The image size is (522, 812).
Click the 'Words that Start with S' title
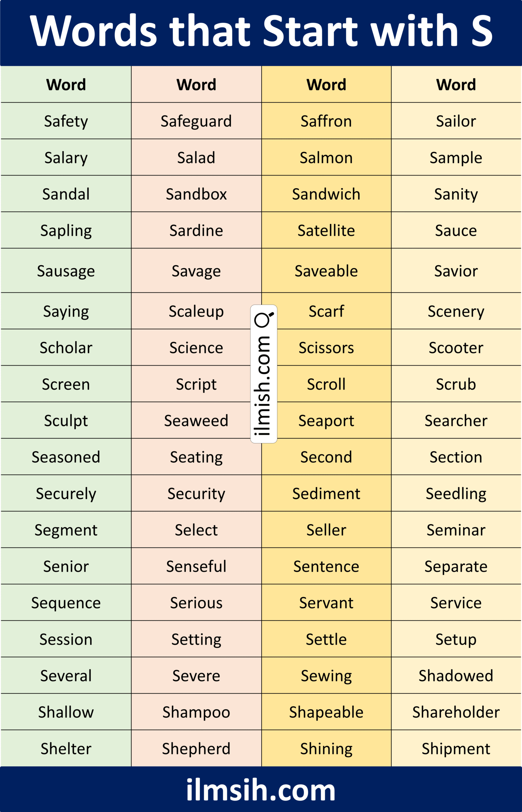tap(261, 31)
